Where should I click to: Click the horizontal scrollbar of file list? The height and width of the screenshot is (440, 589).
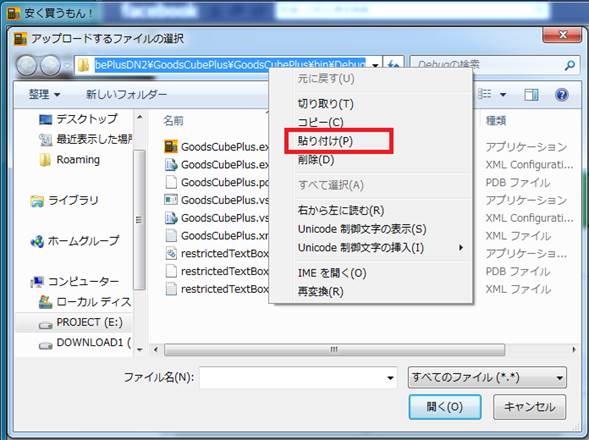click(x=334, y=349)
